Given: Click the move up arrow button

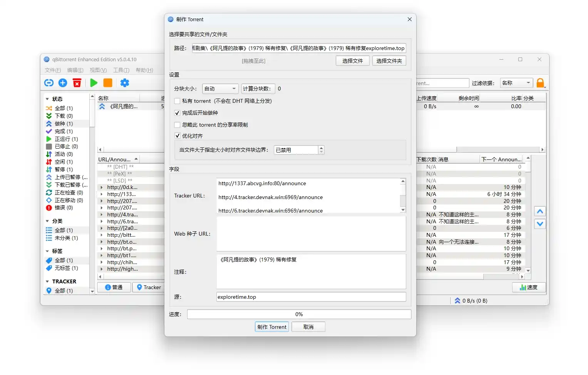Looking at the screenshot, I should (x=540, y=211).
